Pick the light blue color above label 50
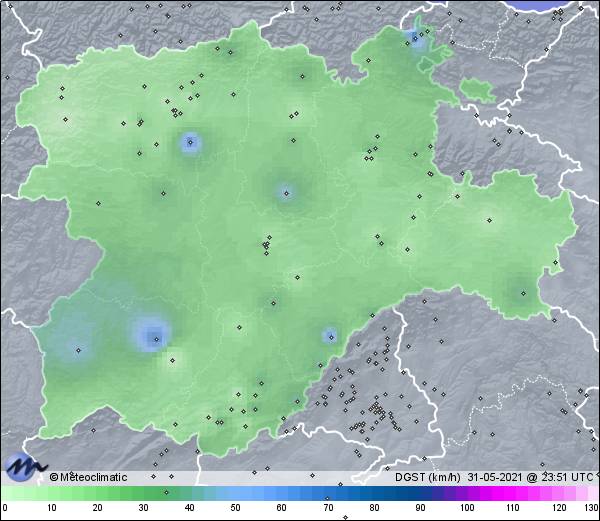Screen dimensions: 600x521 point(235,493)
